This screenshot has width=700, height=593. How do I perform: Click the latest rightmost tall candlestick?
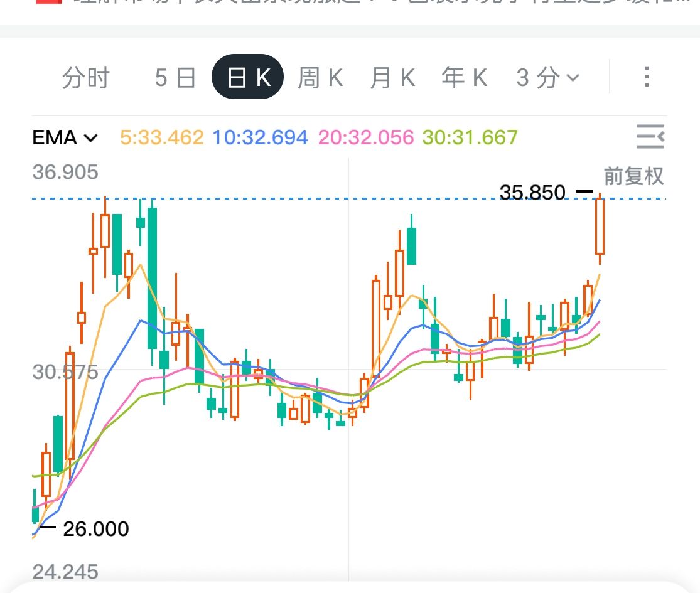click(x=600, y=227)
